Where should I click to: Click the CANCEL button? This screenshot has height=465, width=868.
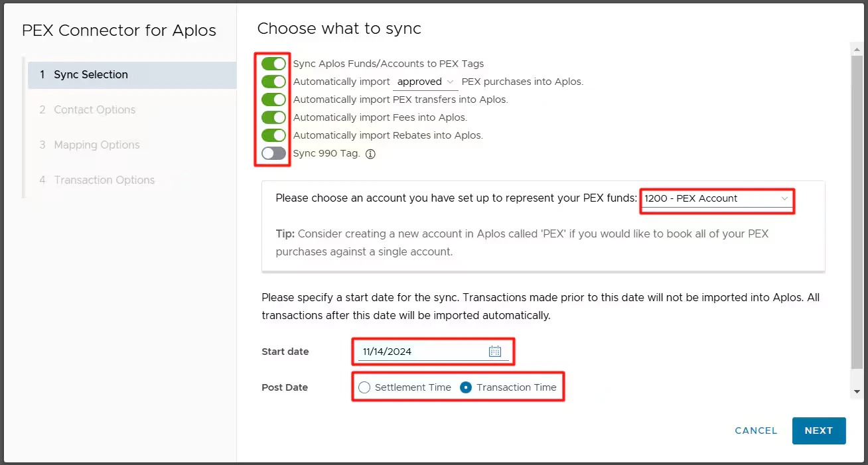pyautogui.click(x=756, y=431)
